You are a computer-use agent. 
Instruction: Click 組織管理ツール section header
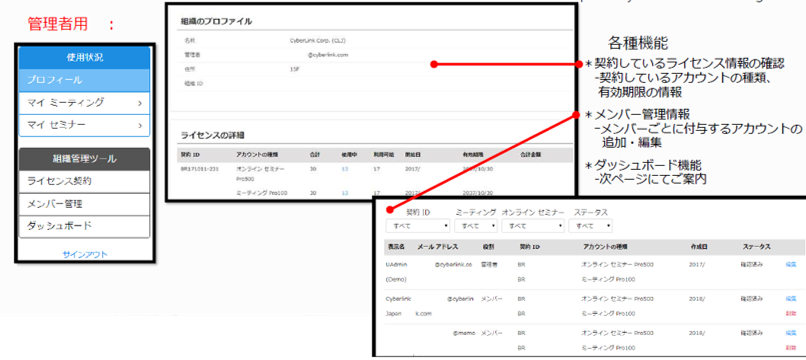pyautogui.click(x=84, y=159)
